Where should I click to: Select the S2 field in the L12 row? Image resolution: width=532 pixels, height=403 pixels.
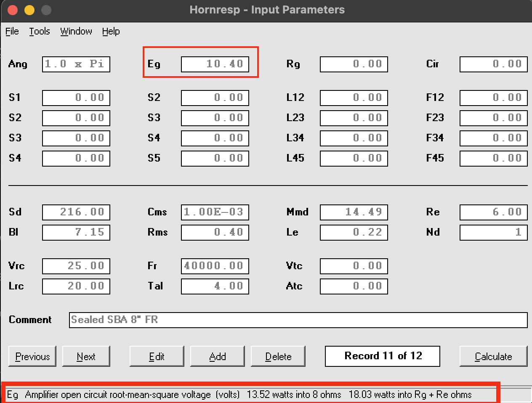coord(215,98)
